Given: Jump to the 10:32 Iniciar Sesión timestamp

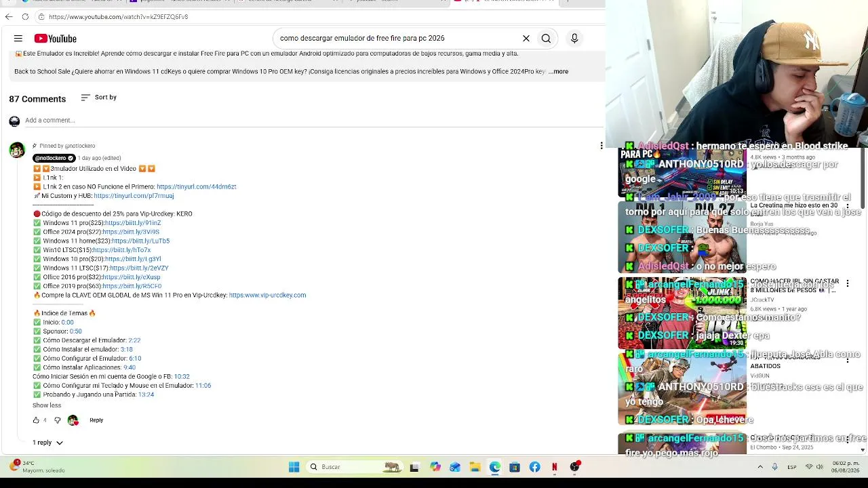Looking at the screenshot, I should click(x=182, y=377).
